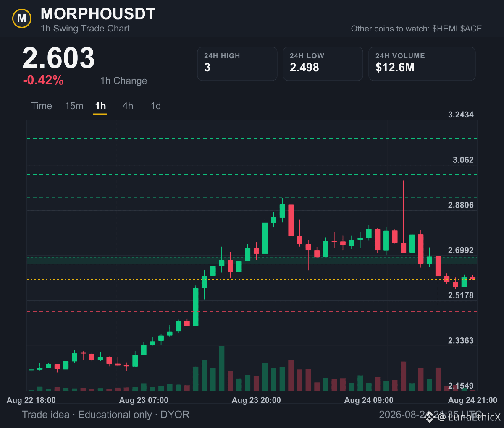Click the MORPHOUSDT pair title
This screenshot has width=504, height=428.
98,14
